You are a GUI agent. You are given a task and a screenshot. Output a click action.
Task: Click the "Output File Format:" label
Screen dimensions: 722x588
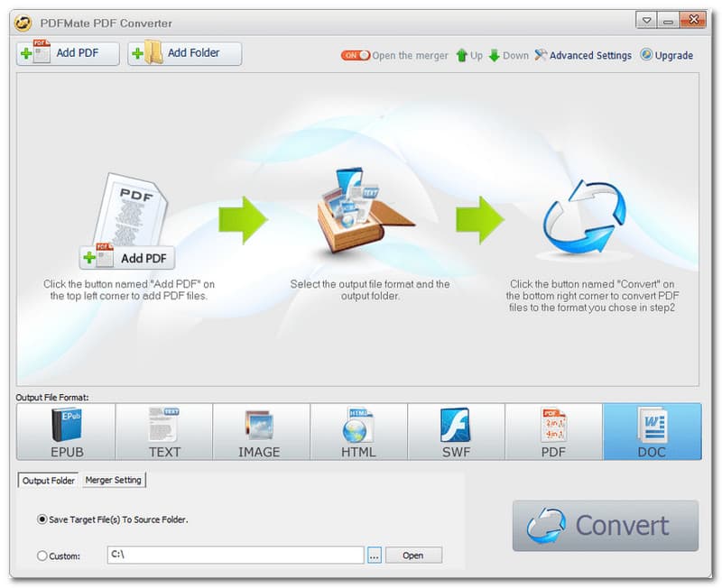coord(52,397)
